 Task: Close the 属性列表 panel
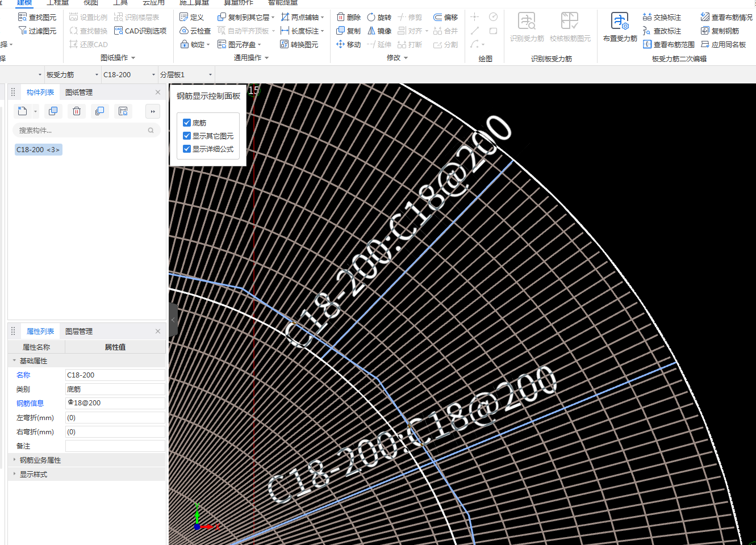point(158,331)
